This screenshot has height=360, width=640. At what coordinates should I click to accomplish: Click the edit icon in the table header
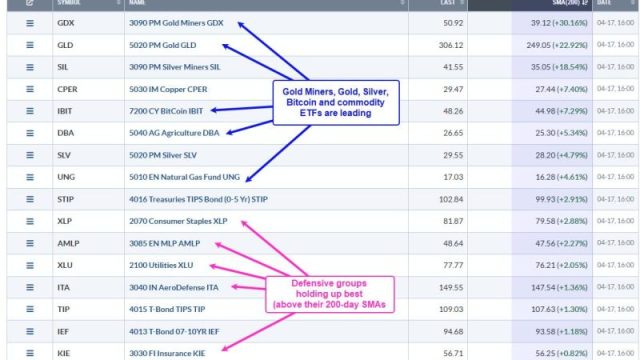[x=29, y=2]
